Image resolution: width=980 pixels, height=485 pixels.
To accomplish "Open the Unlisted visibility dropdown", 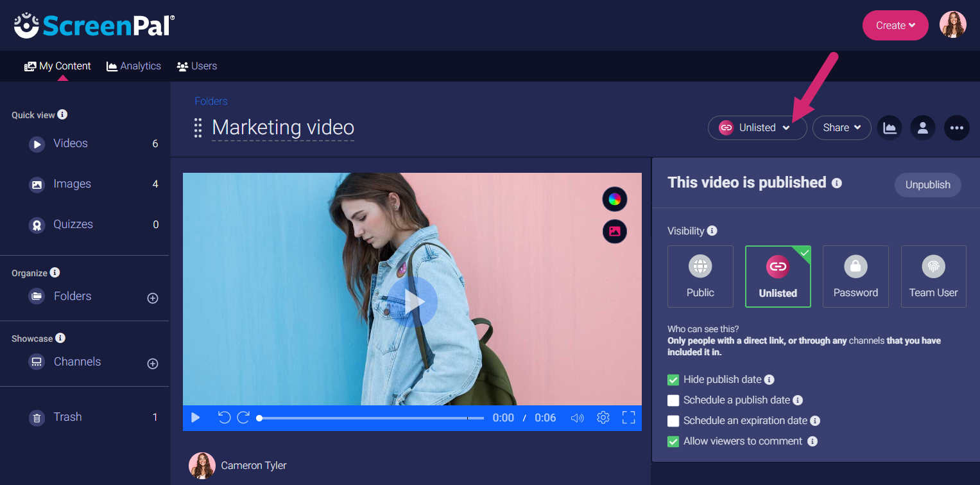I will click(x=757, y=128).
